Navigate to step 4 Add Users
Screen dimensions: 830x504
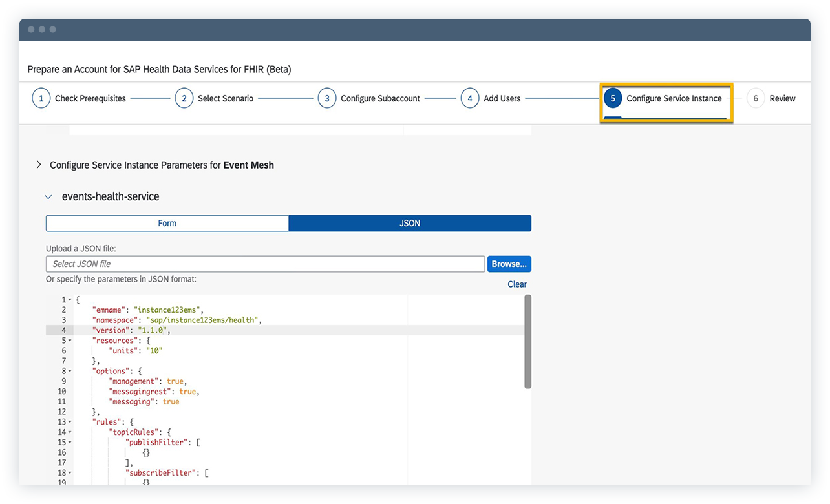point(470,98)
